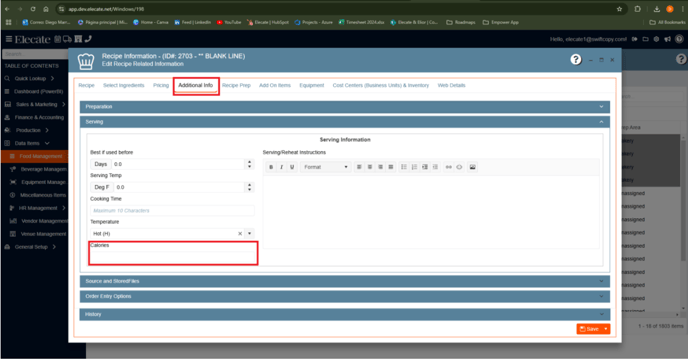This screenshot has height=360, width=688.
Task: Expand the Preparation section
Action: [345, 107]
